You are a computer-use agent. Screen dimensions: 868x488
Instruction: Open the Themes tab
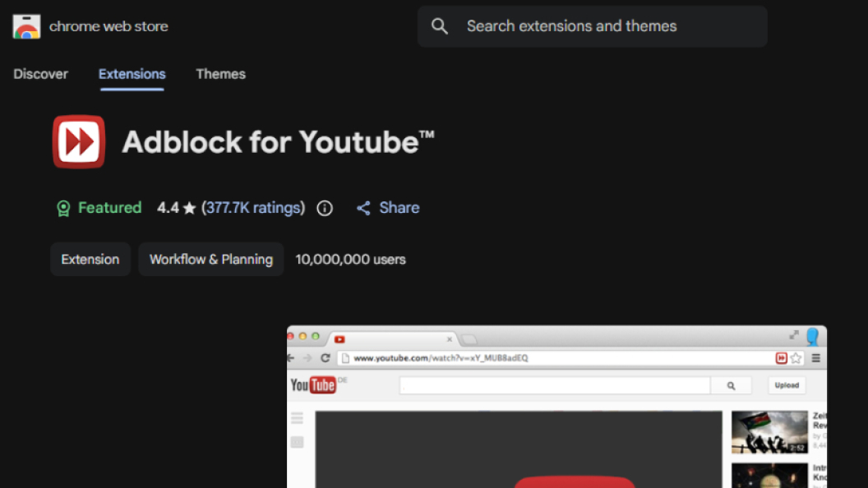click(220, 74)
